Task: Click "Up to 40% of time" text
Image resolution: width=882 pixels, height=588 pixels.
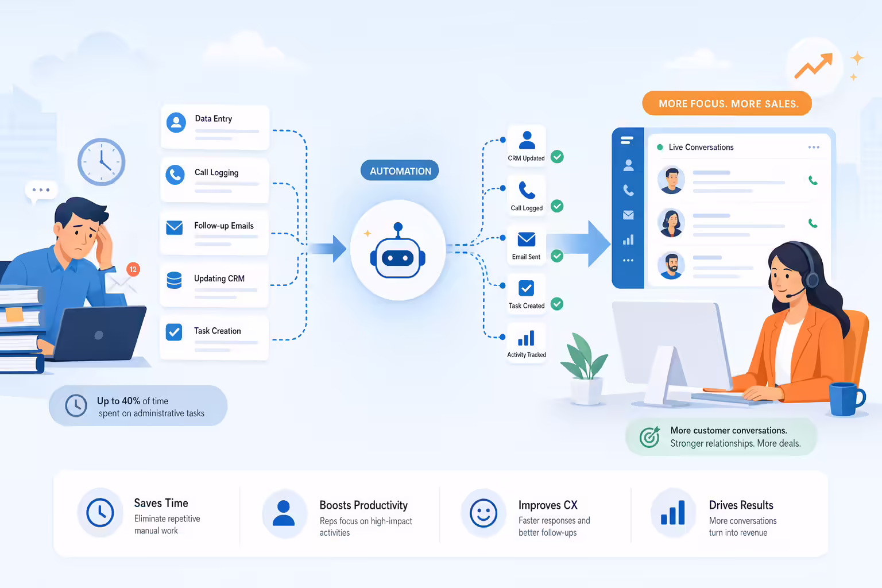Action: pyautogui.click(x=133, y=401)
